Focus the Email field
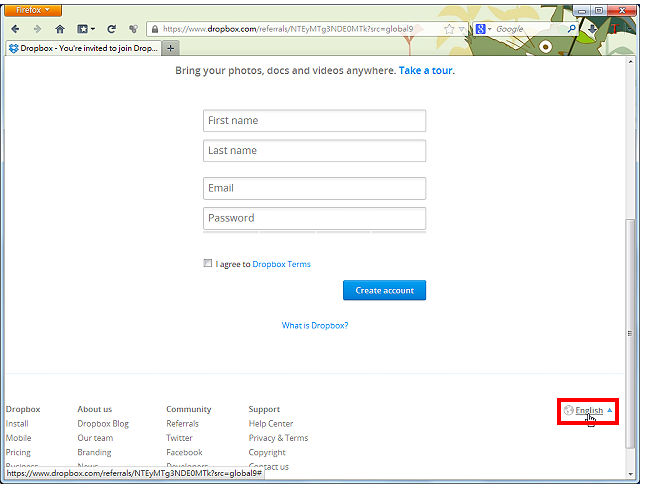This screenshot has width=647, height=486. [314, 189]
